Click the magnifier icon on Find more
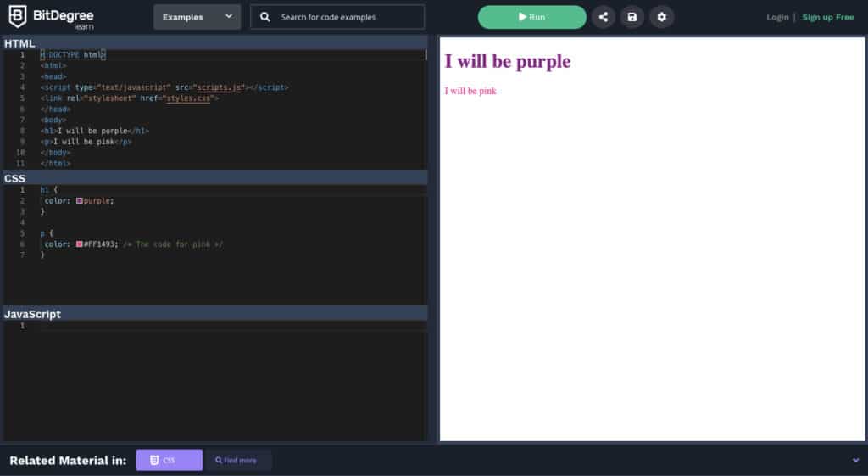The image size is (868, 476). (219, 461)
